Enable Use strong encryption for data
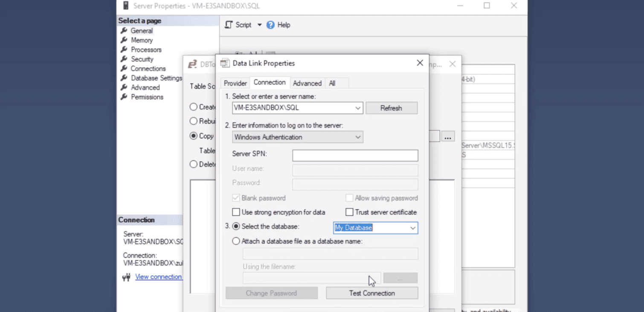The image size is (644, 312). pyautogui.click(x=236, y=212)
